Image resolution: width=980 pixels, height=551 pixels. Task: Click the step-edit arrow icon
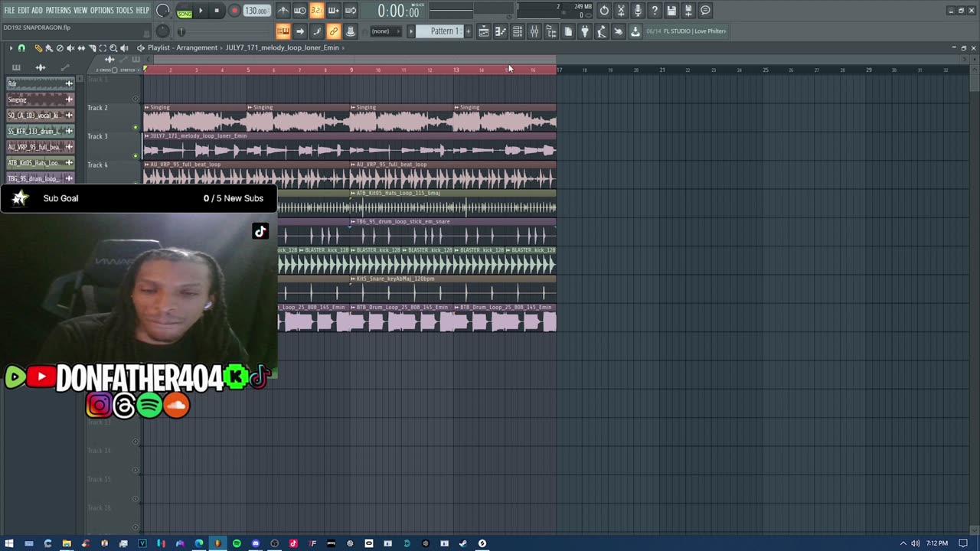click(300, 31)
